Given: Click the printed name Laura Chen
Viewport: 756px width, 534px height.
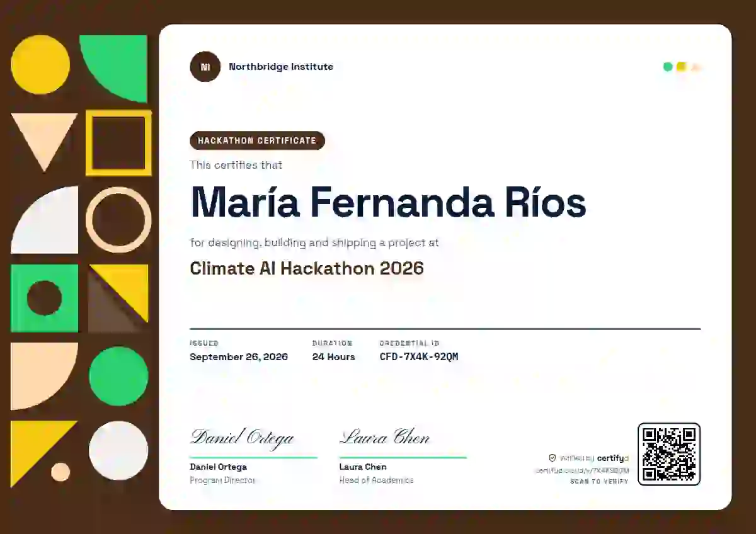Looking at the screenshot, I should (363, 467).
